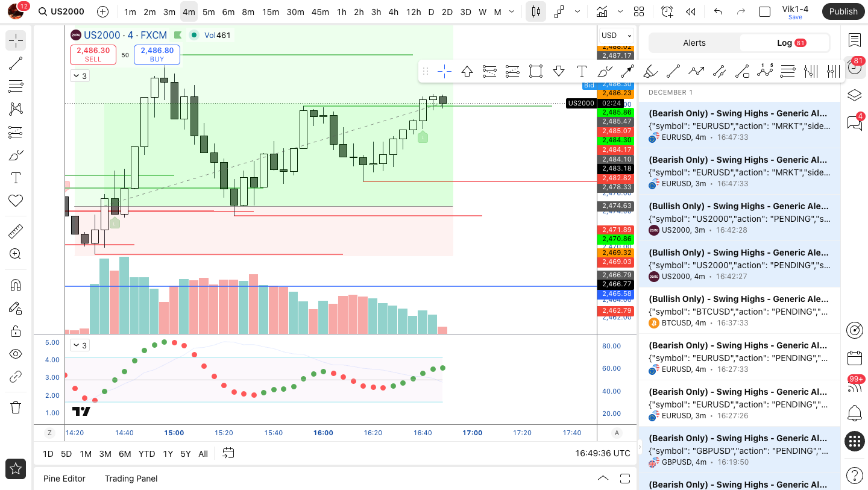The width and height of the screenshot is (868, 490).
Task: Collapse the lower pane legend chevron showing 3
Action: click(x=80, y=345)
